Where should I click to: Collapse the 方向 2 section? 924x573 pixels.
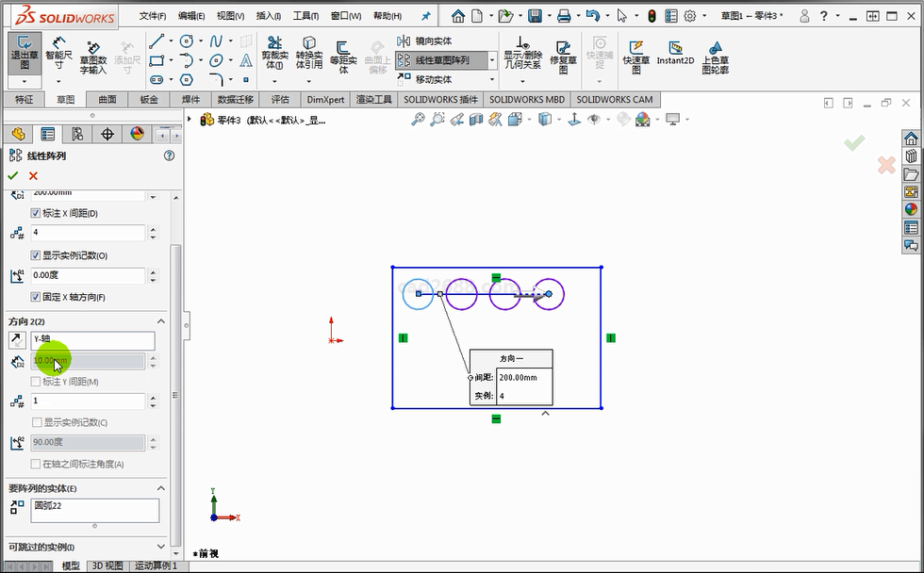(x=160, y=321)
